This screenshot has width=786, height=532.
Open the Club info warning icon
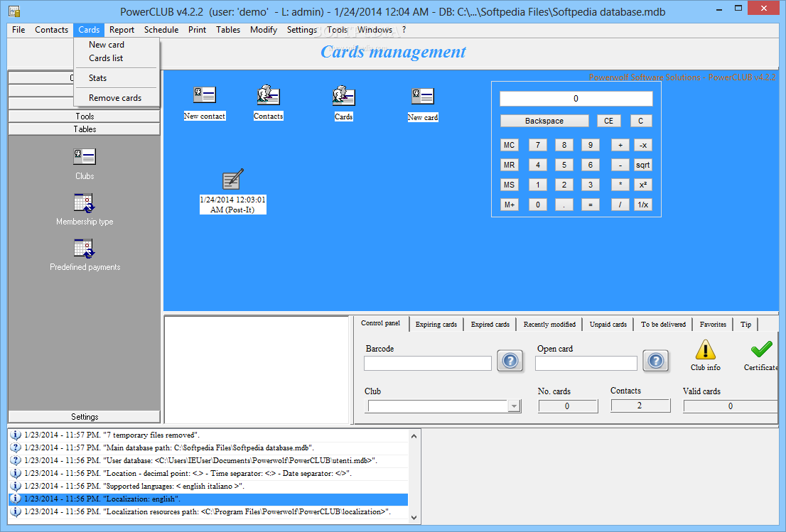click(x=705, y=349)
